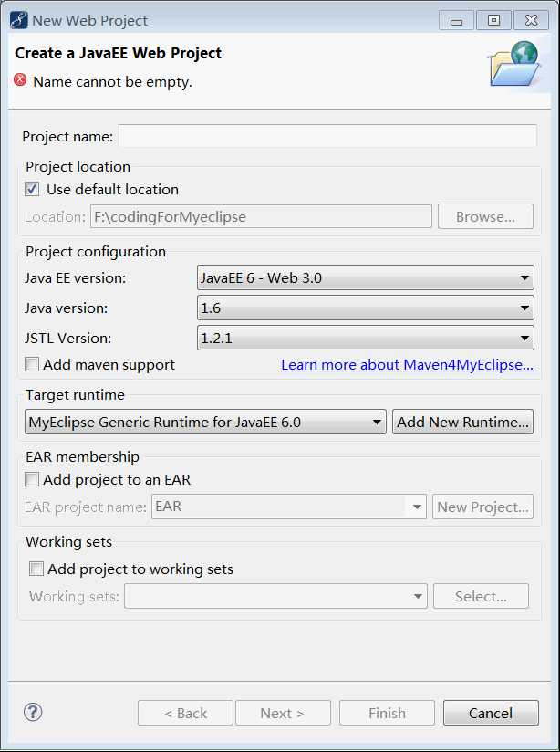This screenshot has height=752, width=560.
Task: Click the Select... button
Action: (481, 596)
